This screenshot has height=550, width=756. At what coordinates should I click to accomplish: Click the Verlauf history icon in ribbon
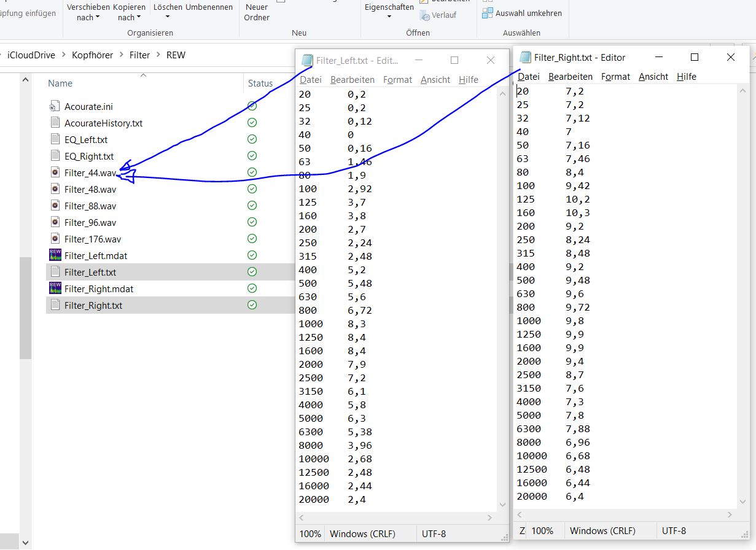[424, 15]
